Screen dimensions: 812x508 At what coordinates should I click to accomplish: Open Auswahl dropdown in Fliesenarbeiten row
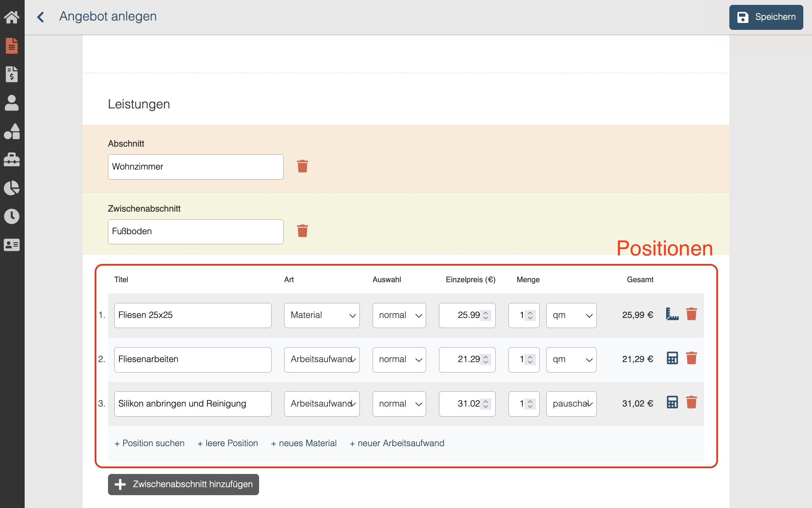pyautogui.click(x=399, y=360)
